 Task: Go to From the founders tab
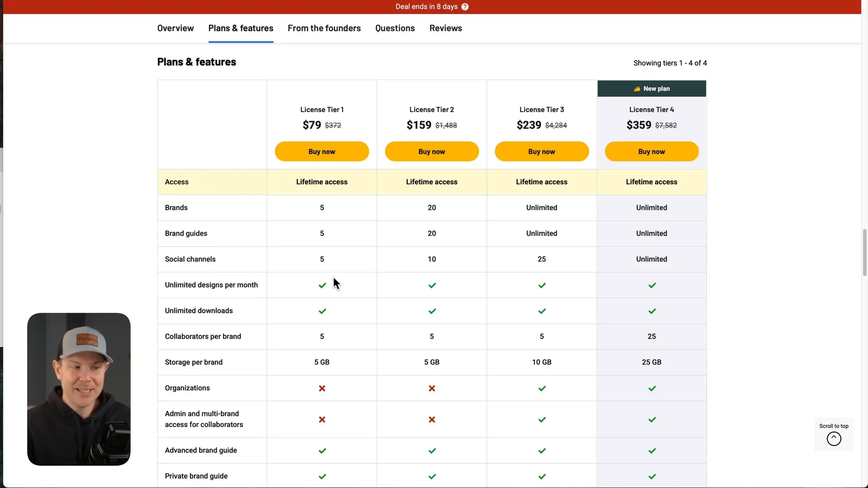click(324, 28)
